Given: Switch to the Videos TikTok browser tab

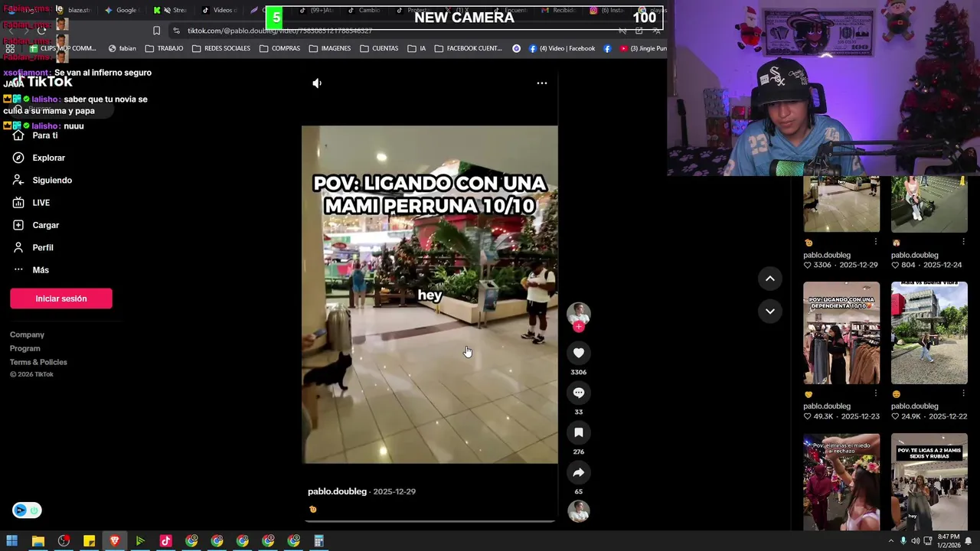Looking at the screenshot, I should pos(219,10).
